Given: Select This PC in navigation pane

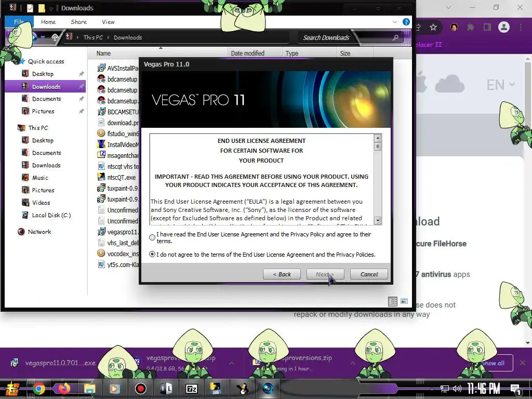Looking at the screenshot, I should pyautogui.click(x=38, y=128).
